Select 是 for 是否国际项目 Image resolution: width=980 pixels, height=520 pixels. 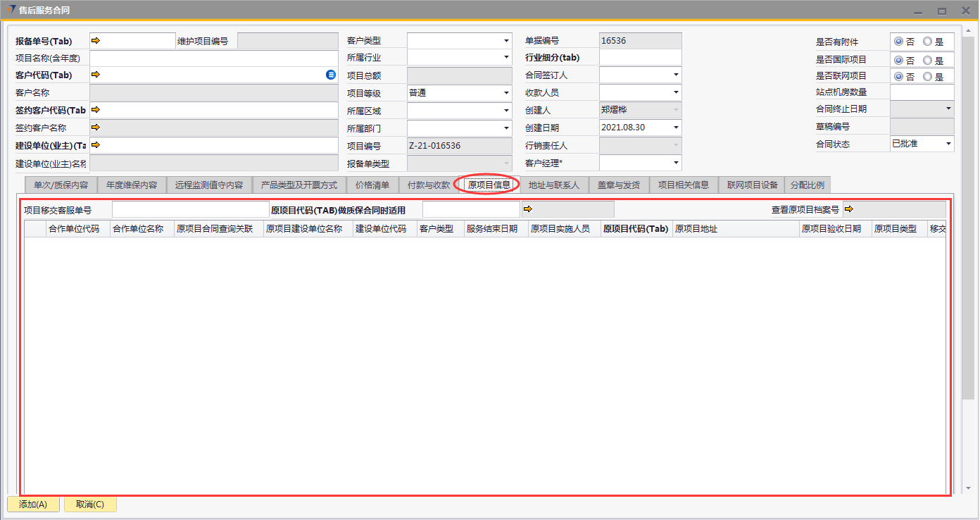click(x=927, y=60)
